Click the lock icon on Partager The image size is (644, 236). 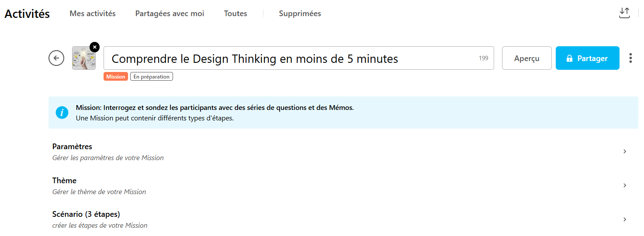pos(569,58)
